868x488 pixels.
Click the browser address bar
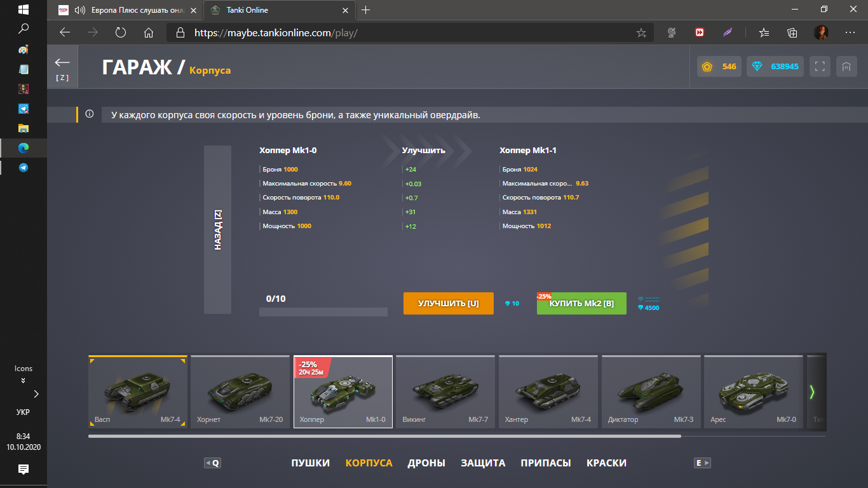pyautogui.click(x=410, y=32)
